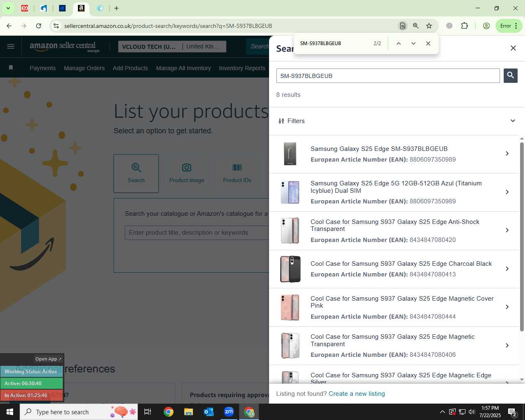
Task: Open the United Kingdom marketplace selector
Action: pos(203,47)
